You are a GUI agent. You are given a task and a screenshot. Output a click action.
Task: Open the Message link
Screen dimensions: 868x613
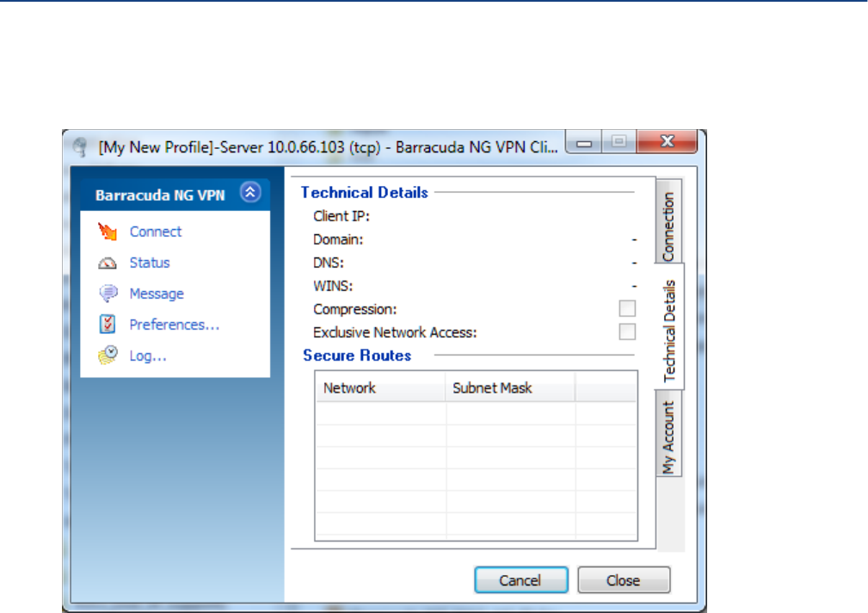click(157, 294)
